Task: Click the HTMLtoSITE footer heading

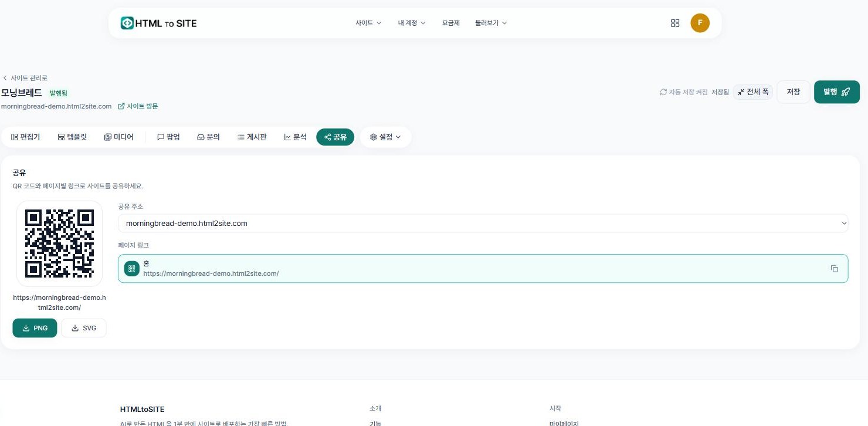Action: click(x=142, y=409)
